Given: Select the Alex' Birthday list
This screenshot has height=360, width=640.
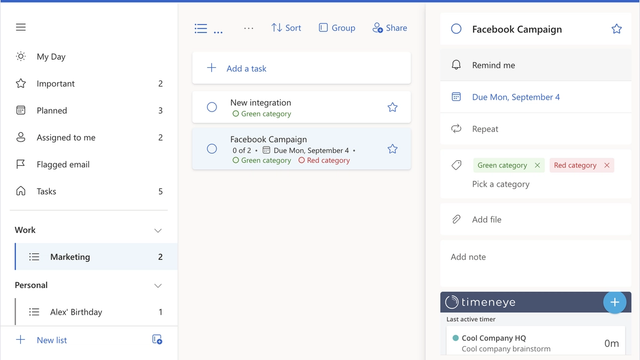Looking at the screenshot, I should coord(96,312).
